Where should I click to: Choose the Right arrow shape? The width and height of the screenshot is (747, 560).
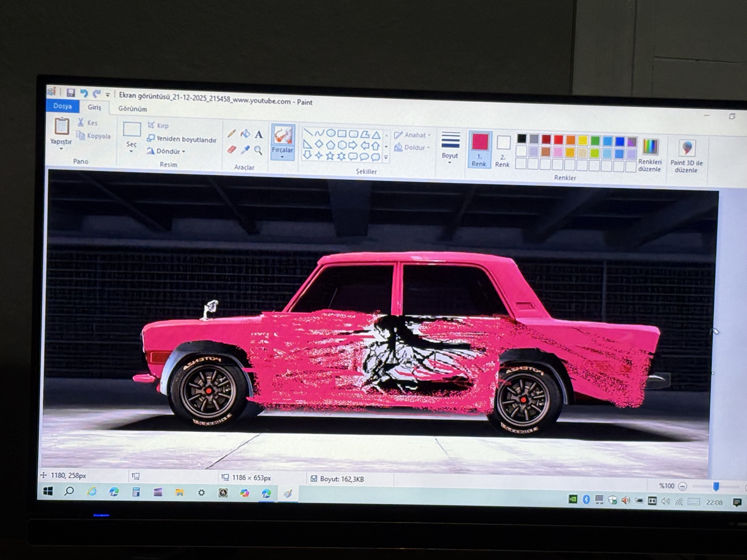353,146
